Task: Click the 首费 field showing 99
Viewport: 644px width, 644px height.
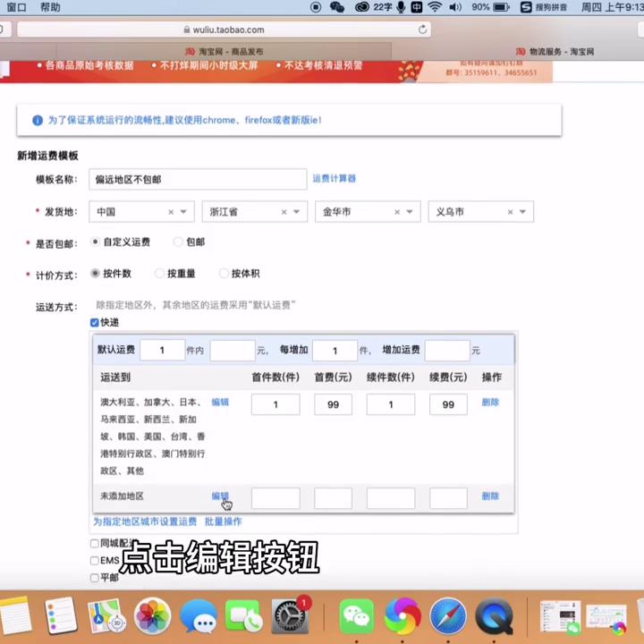Action: pyautogui.click(x=333, y=404)
